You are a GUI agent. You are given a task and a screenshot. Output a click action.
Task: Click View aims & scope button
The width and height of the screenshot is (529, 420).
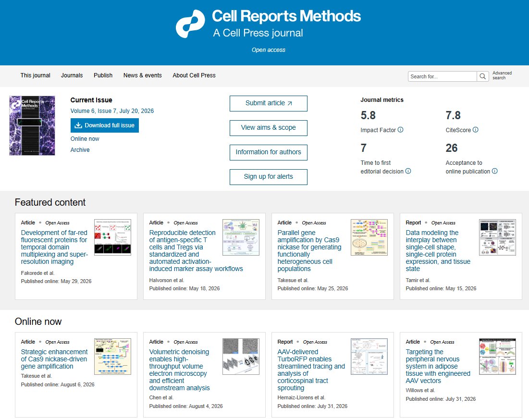(269, 128)
